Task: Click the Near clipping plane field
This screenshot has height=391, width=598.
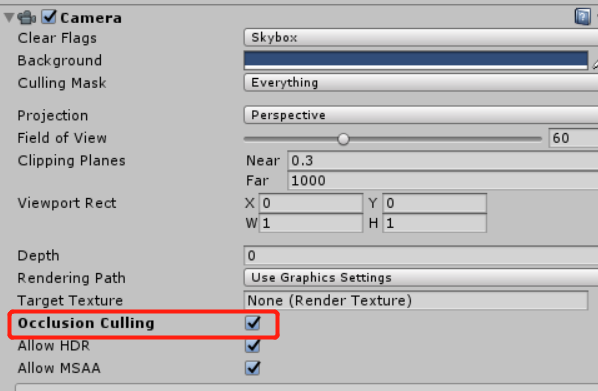Action: coord(442,160)
